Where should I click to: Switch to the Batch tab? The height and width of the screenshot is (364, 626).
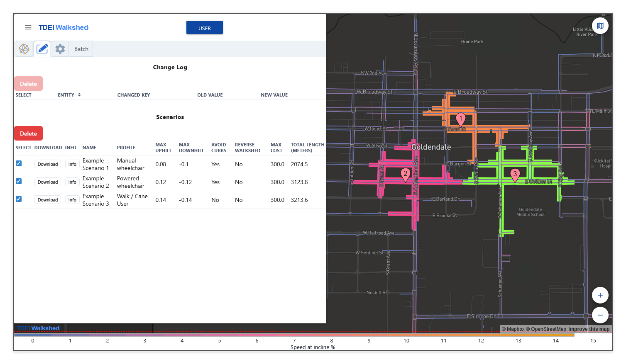tap(81, 49)
